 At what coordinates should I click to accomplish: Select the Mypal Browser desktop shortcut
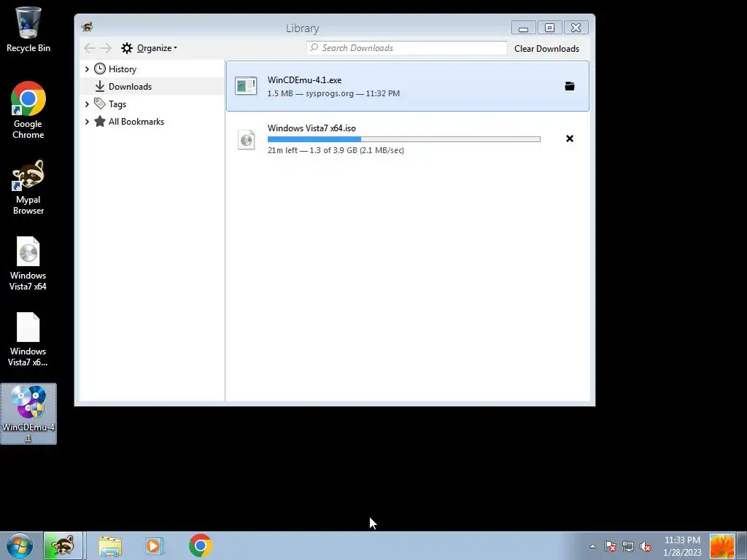coord(28,187)
